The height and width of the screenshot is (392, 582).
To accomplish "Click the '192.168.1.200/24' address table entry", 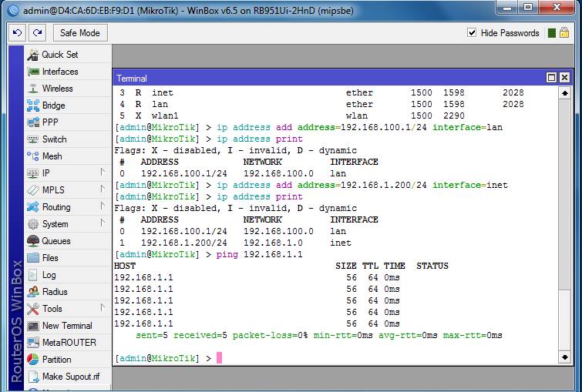I will pos(184,243).
